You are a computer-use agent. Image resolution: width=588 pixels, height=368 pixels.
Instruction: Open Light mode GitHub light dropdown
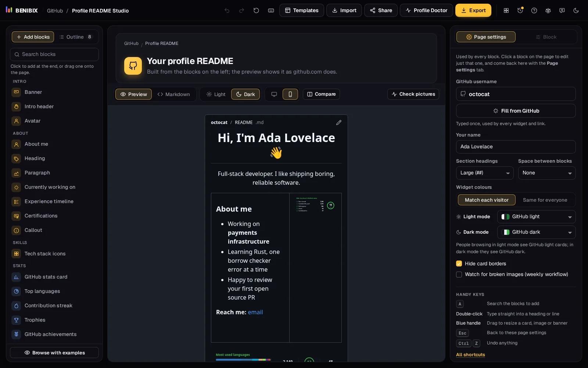click(537, 217)
